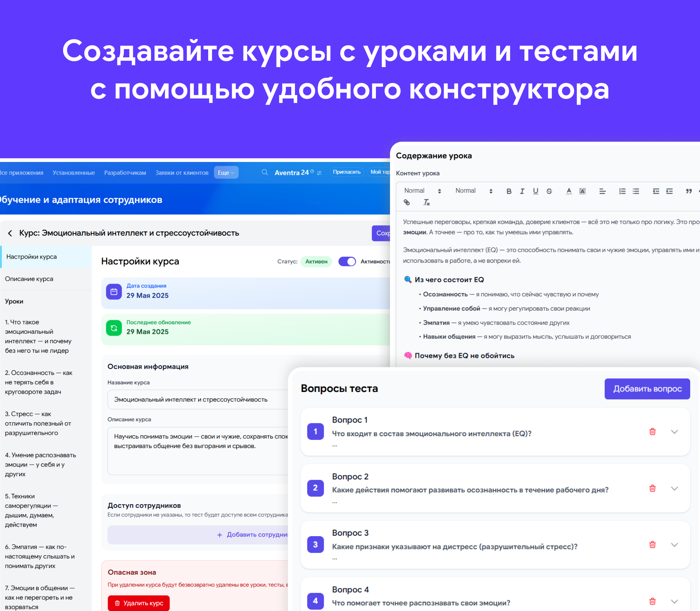Image resolution: width=700 pixels, height=611 pixels.
Task: Apply italic formatting in lesson editor
Action: 522,191
